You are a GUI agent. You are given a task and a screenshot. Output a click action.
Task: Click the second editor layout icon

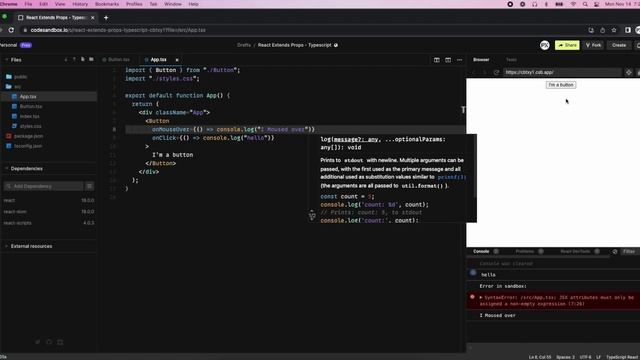point(448,60)
